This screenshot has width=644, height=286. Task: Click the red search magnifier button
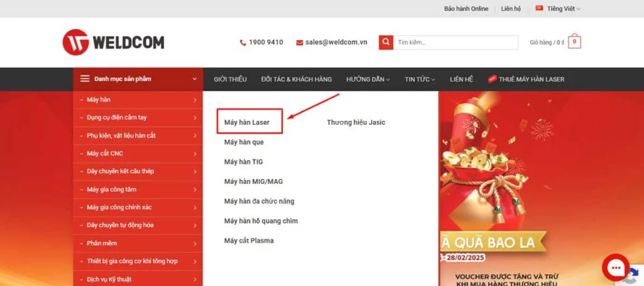386,42
